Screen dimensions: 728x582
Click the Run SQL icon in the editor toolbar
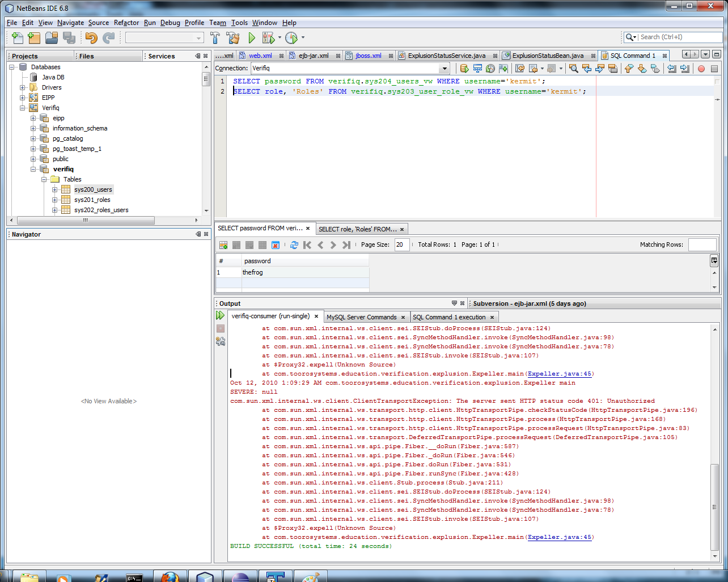pyautogui.click(x=464, y=69)
